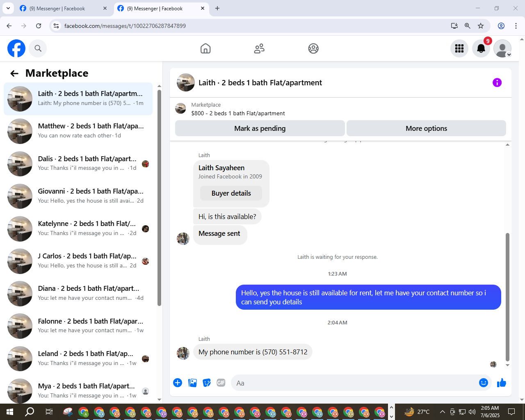This screenshot has height=420, width=525.
Task: Open Laith's chat header name
Action: coord(260,82)
